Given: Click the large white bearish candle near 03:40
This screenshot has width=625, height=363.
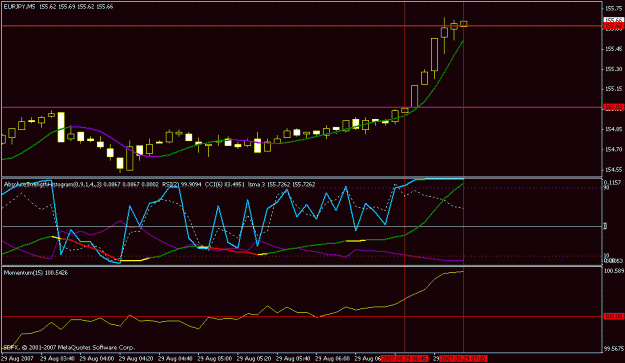Looking at the screenshot, I should 61,127.
